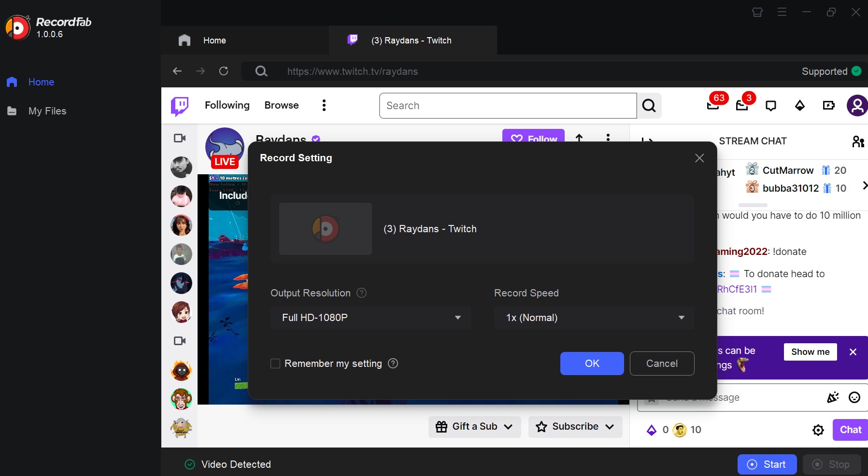Open the Gift a Sub dropdown

click(x=475, y=427)
